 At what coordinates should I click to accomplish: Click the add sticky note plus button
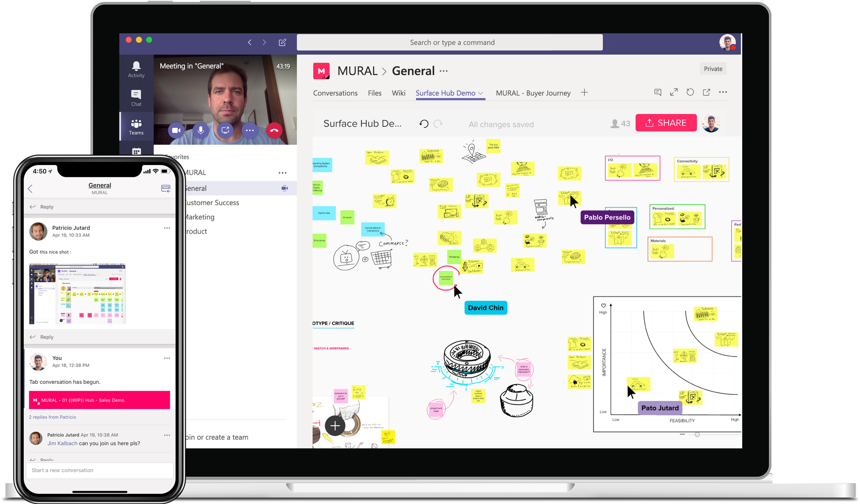(335, 425)
